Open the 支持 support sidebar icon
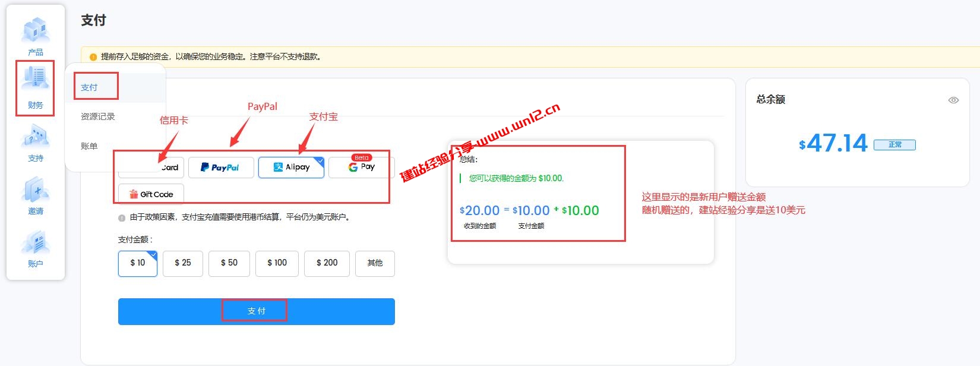This screenshot has width=980, height=366. pyautogui.click(x=36, y=143)
